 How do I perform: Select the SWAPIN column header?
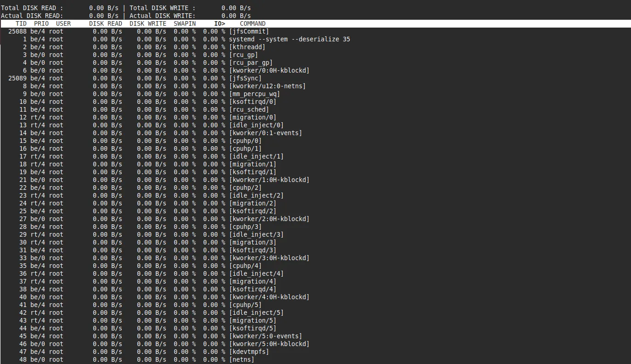(185, 23)
